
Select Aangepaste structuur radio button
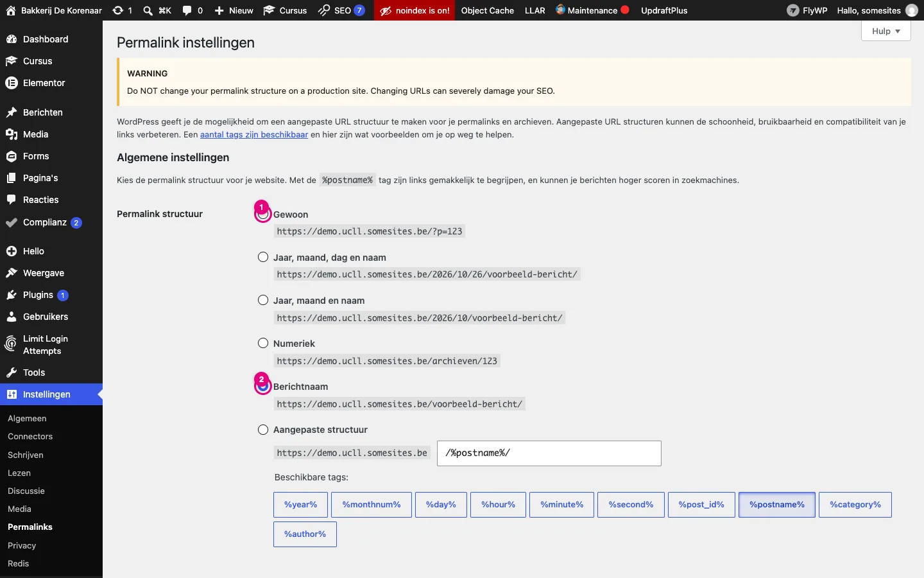[x=263, y=430]
